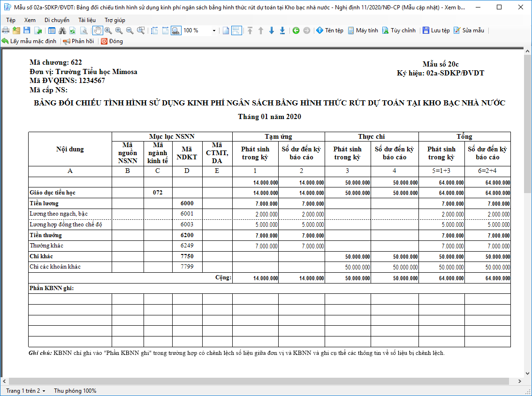Click Phản hồi feedback button
The height and width of the screenshot is (396, 532).
(78, 41)
